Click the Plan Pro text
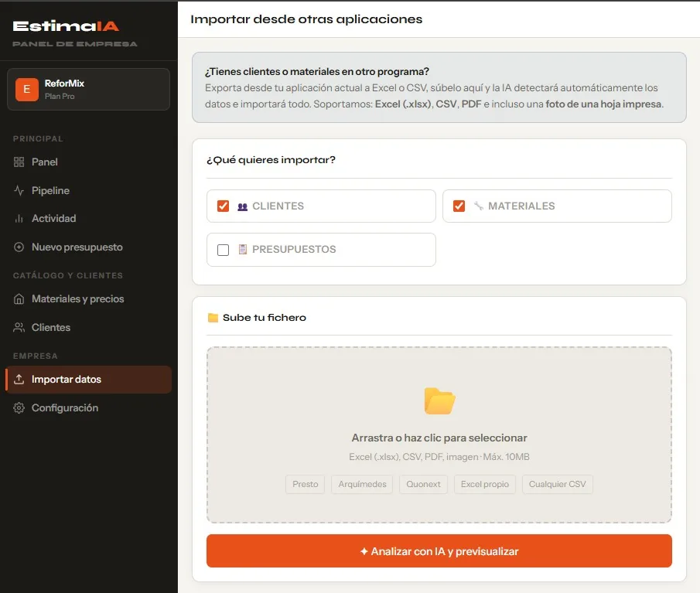The image size is (700, 593). tap(60, 97)
